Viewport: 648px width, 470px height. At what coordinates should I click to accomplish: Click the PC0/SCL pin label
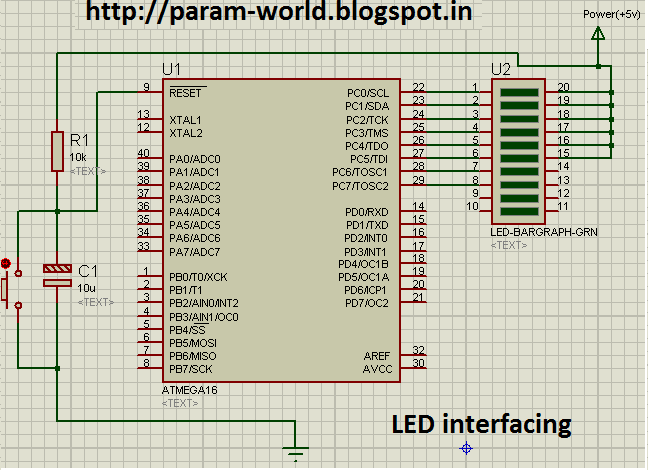click(x=368, y=93)
